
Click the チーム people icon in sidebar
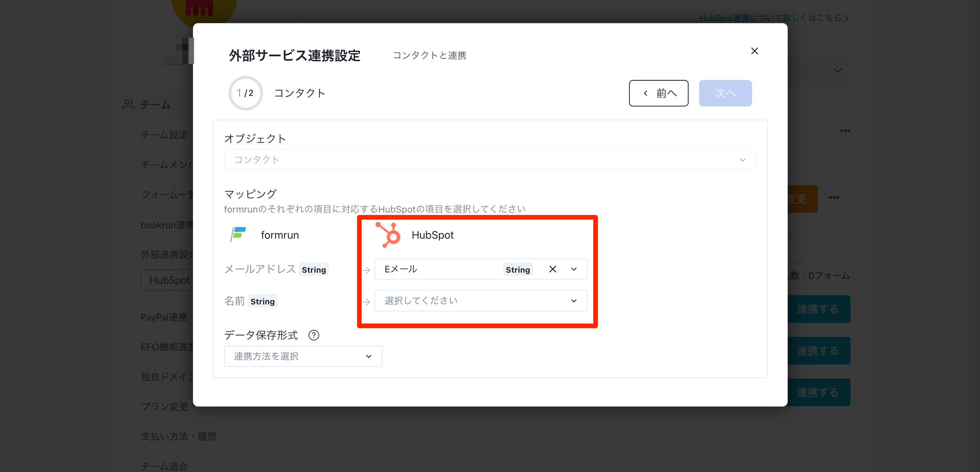(128, 104)
